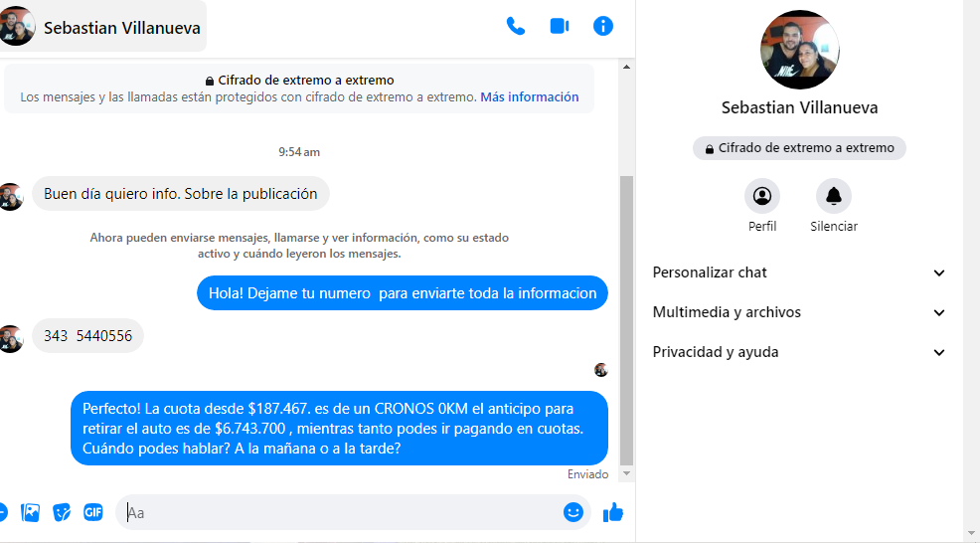Viewport: 980px width, 543px height.
Task: Click the large profile photo in side panel
Action: click(799, 50)
